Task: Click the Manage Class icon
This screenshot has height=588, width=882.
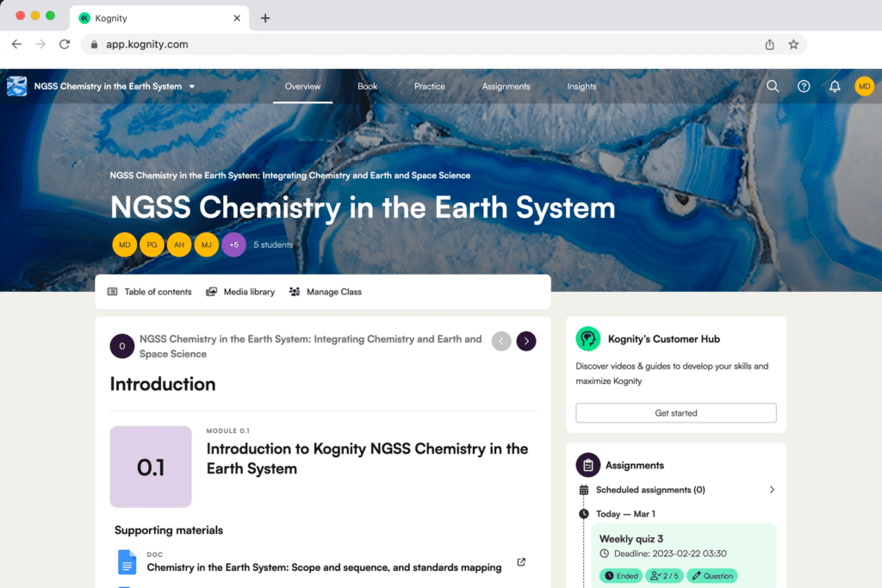Action: click(294, 291)
